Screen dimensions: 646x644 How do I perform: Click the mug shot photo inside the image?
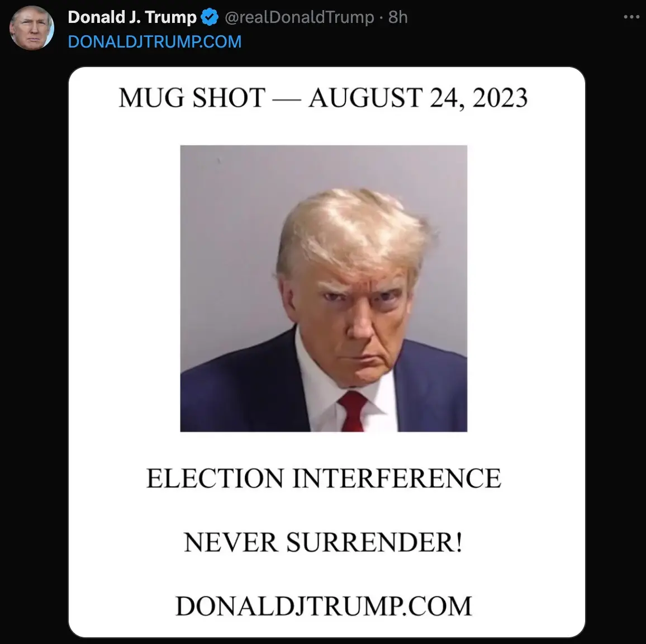[324, 288]
